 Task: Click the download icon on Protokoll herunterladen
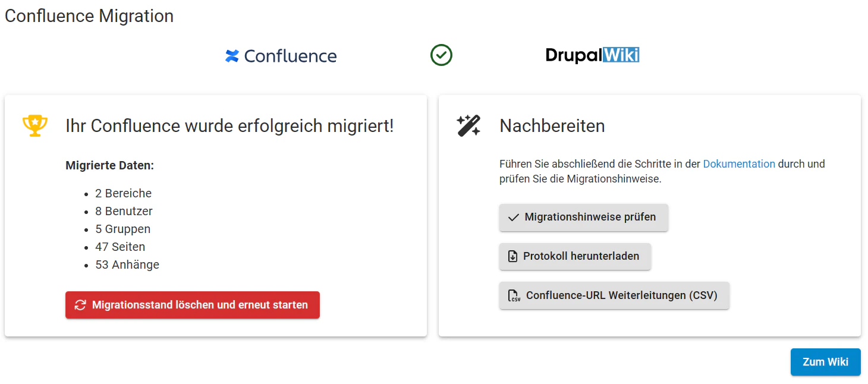512,256
